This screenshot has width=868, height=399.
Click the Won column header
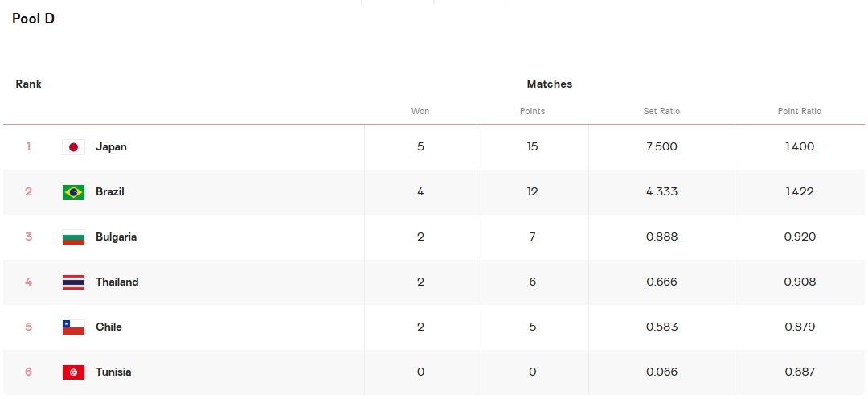tap(420, 111)
